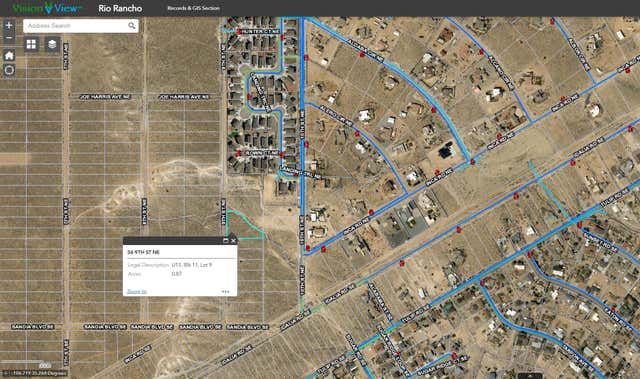
Task: Click the Records & GIS Section header text
Action: point(193,8)
